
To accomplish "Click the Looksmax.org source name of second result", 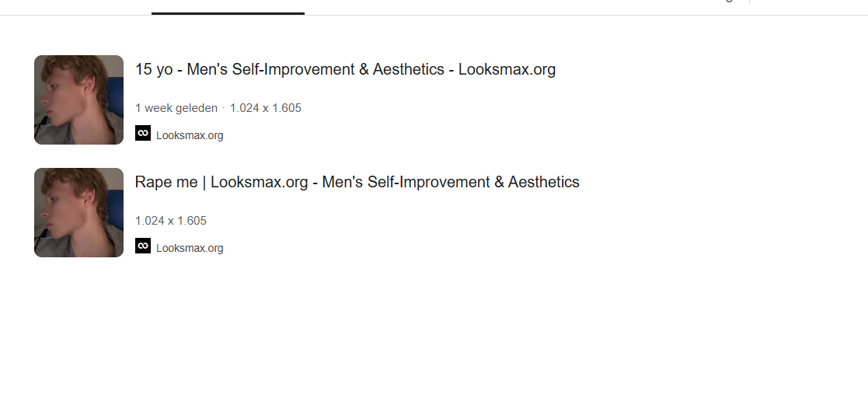I will pyautogui.click(x=190, y=248).
